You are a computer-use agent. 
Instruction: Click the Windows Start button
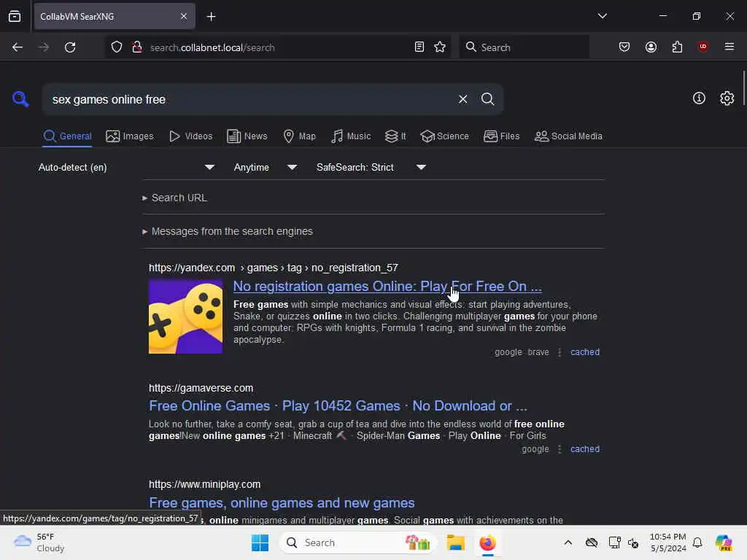pyautogui.click(x=260, y=542)
